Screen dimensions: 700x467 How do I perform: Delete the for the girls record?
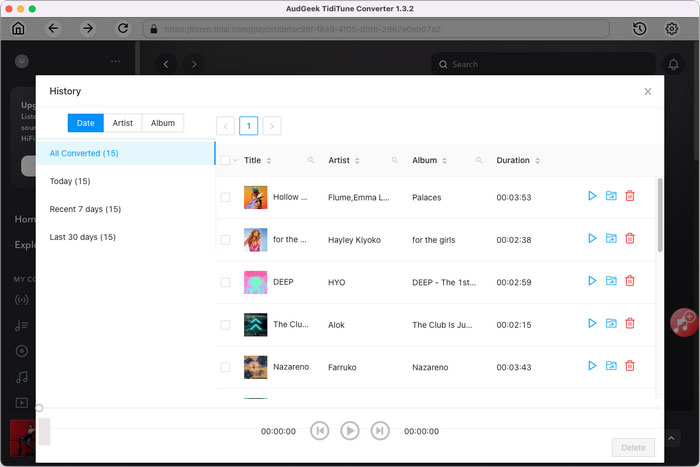[x=630, y=238]
